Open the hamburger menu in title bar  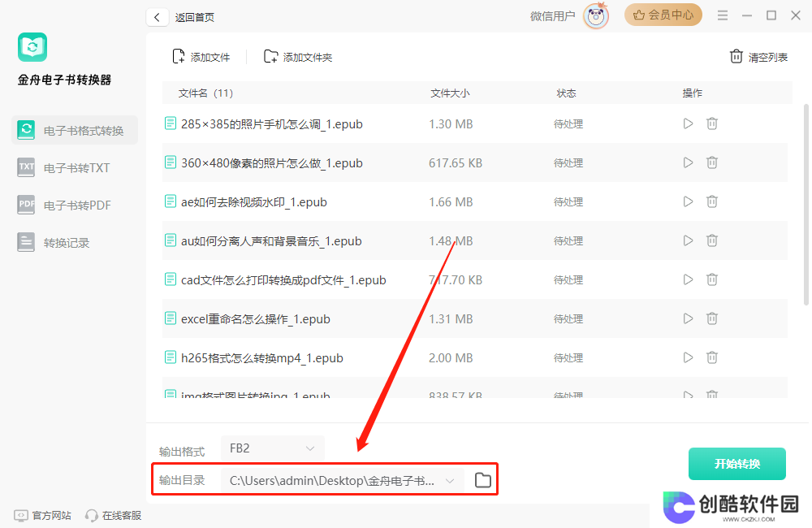tap(723, 15)
